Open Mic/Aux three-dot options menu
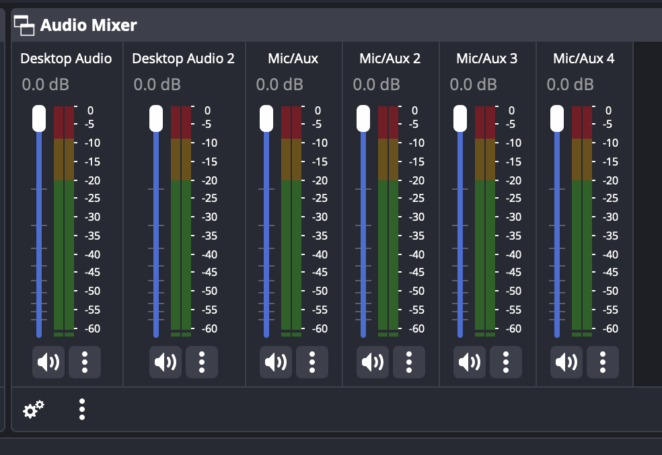 click(312, 362)
